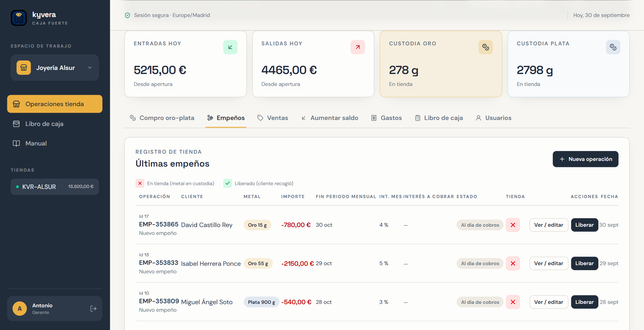Toggle tienda status X for EMP-353809
The height and width of the screenshot is (330, 644).
coord(513,302)
